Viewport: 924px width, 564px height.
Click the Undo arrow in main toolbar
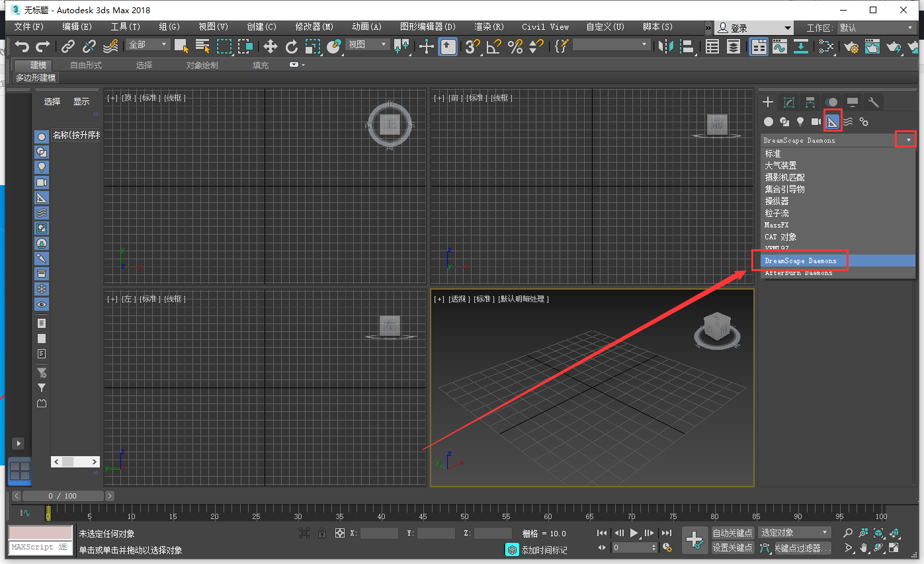tap(22, 46)
